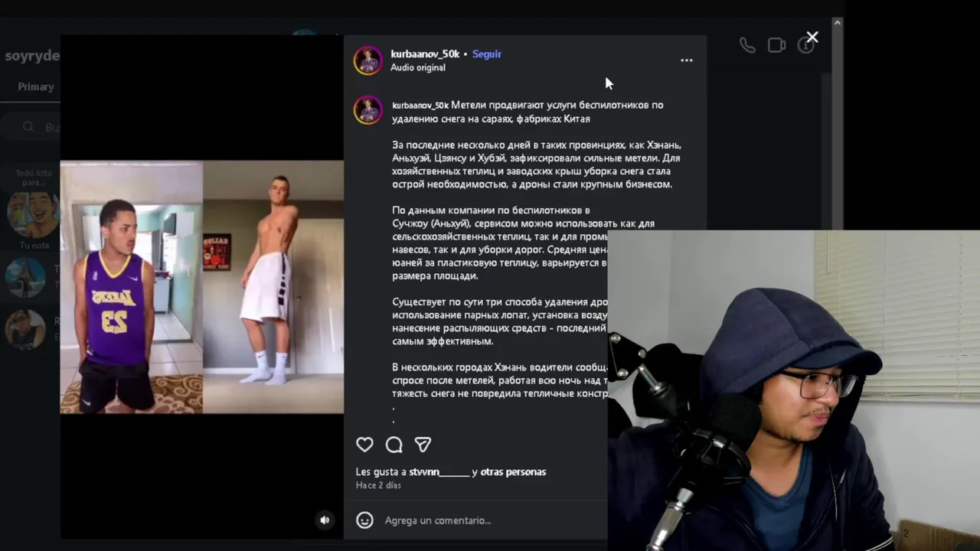Click kurbaanov_50k header profile avatar
This screenshot has height=551, width=980.
(x=367, y=60)
